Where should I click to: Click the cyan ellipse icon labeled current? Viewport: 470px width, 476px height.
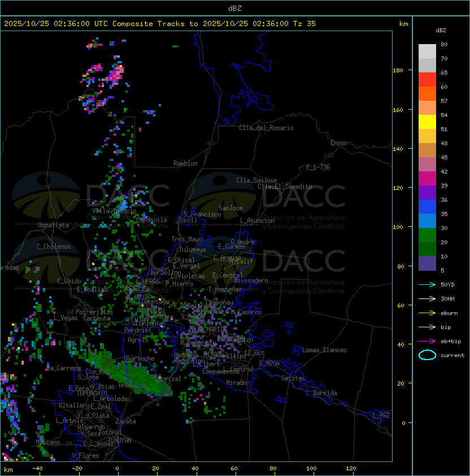coord(427,355)
